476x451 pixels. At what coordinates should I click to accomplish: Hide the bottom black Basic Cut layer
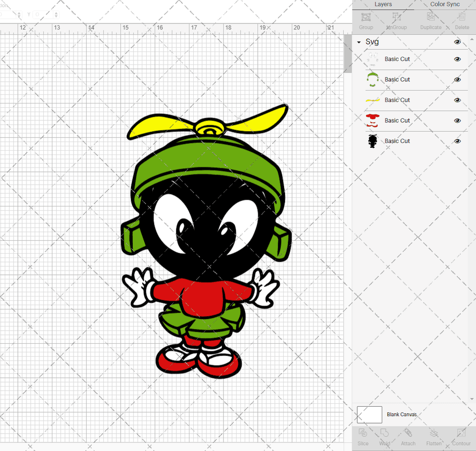[x=457, y=141]
